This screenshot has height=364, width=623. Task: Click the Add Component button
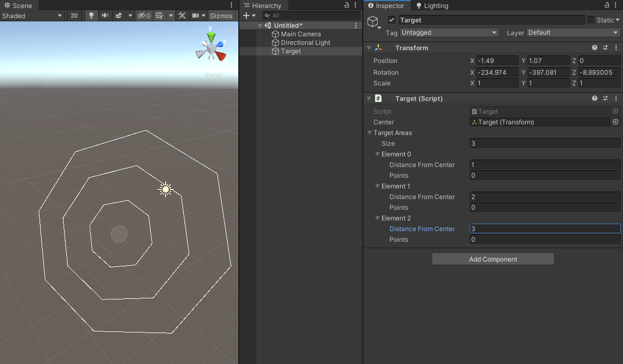(x=493, y=259)
